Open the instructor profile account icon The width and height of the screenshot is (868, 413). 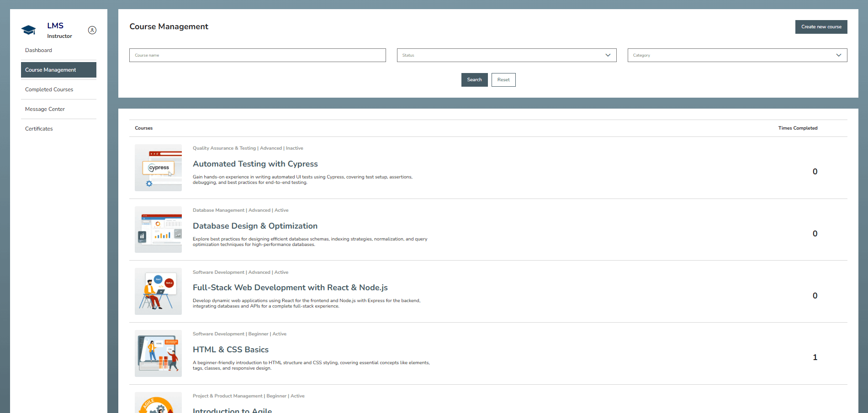pyautogui.click(x=92, y=30)
